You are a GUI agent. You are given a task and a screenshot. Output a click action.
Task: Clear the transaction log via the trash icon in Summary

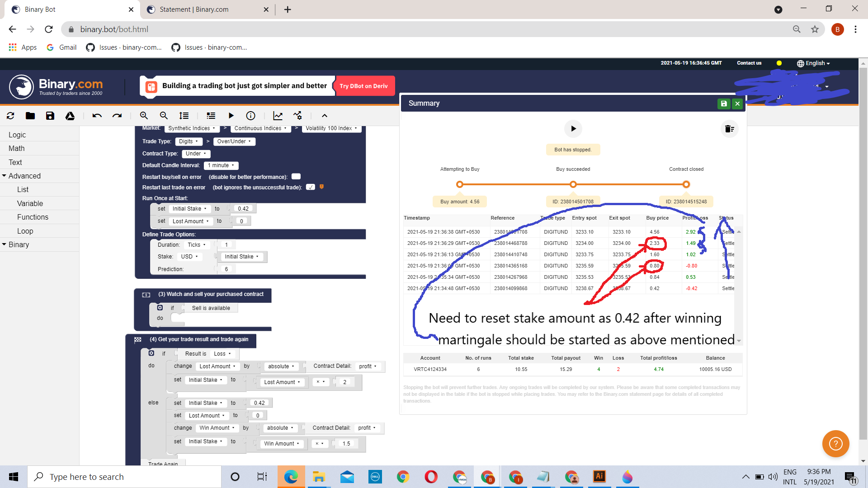click(x=729, y=129)
